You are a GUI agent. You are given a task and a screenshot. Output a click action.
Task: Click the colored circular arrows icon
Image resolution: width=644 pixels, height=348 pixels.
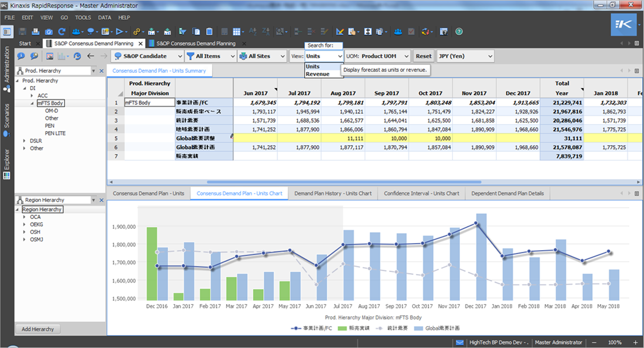click(426, 31)
